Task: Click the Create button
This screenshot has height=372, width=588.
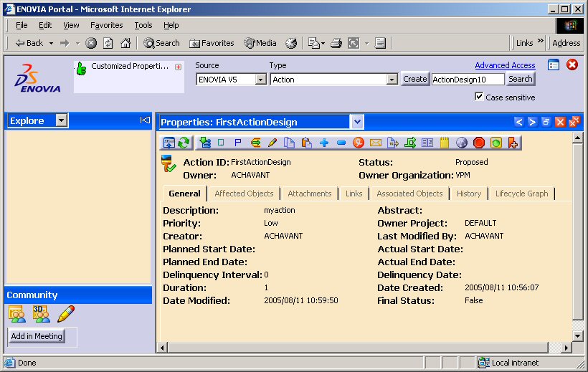Action: click(x=414, y=79)
